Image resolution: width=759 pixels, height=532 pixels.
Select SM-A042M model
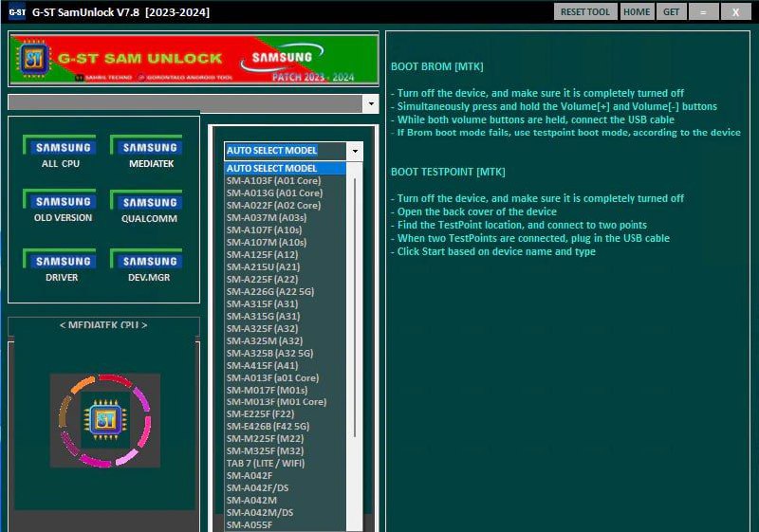pos(286,501)
